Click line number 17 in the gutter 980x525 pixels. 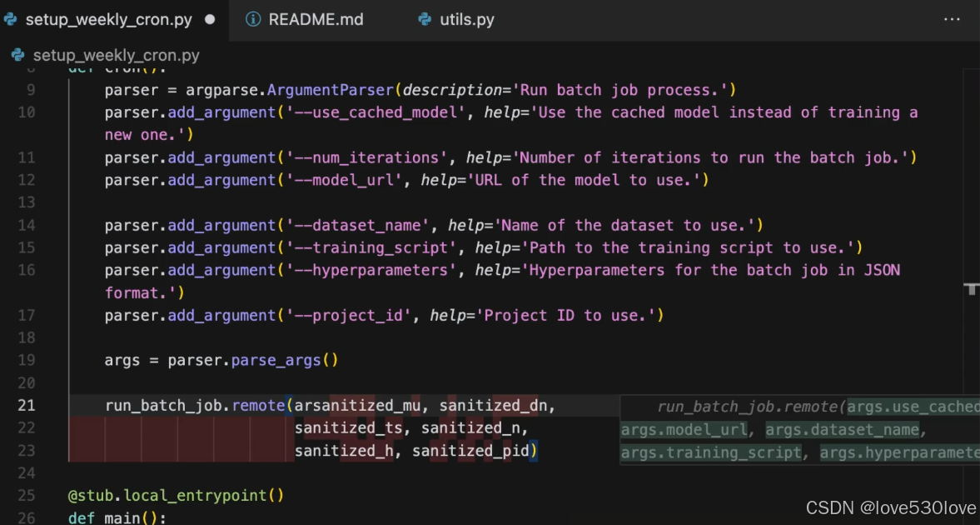pos(27,315)
